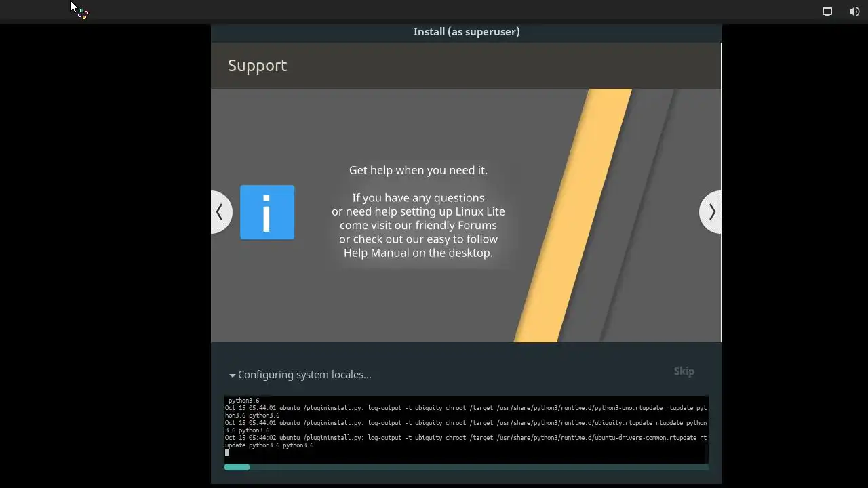The image size is (868, 488).
Task: Click the ubuntu-drivers-common.rtupdate log line
Action: click(466, 441)
